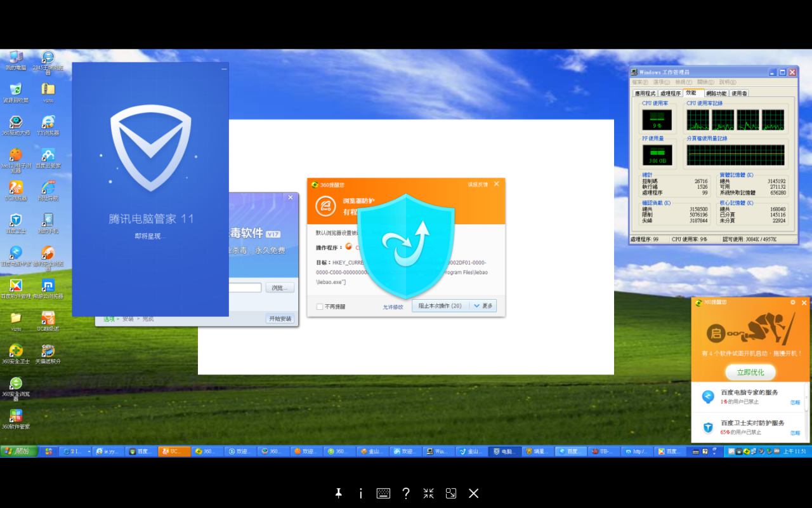812x508 pixels.
Task: Launch 360驱动大师 from the desktop
Action: [x=16, y=126]
